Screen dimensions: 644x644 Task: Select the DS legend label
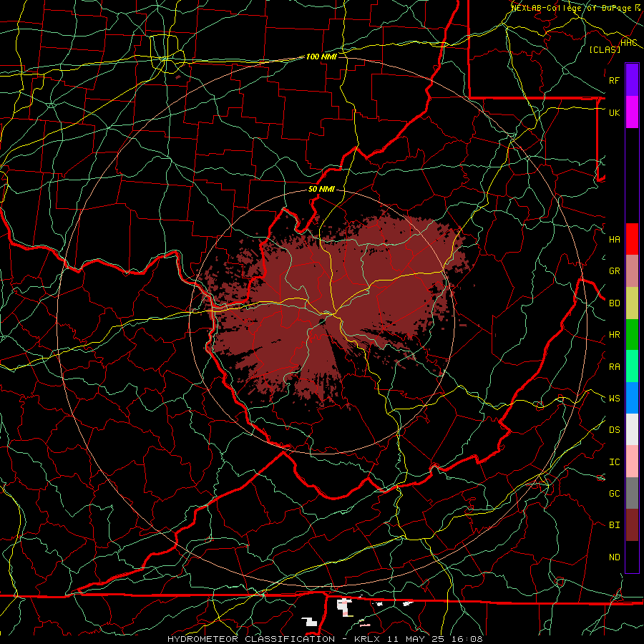tap(615, 430)
